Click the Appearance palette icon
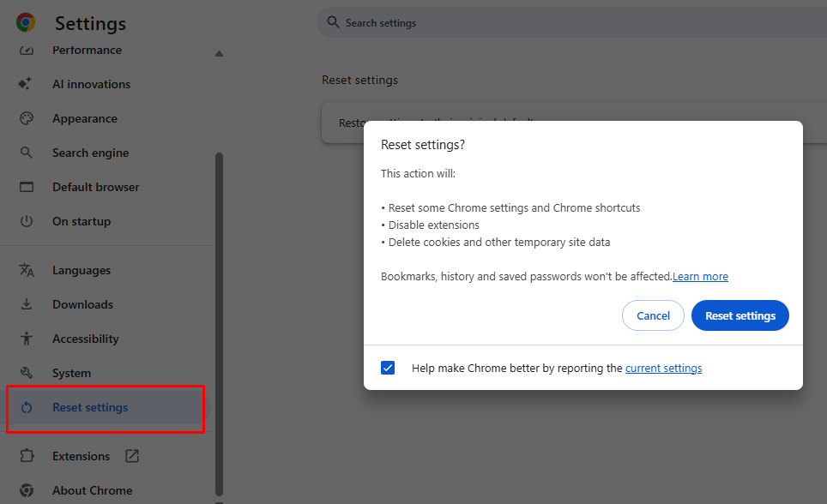 point(26,118)
